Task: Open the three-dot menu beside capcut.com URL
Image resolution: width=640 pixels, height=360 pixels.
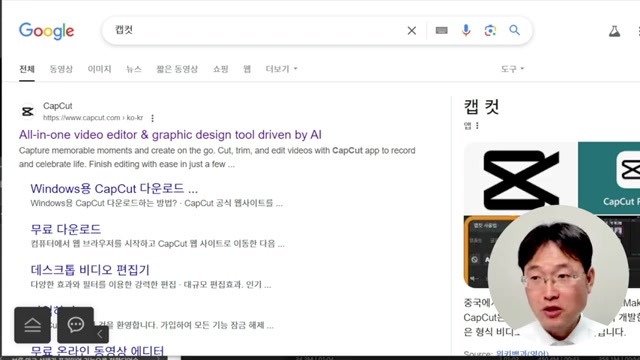Action: pos(152,118)
